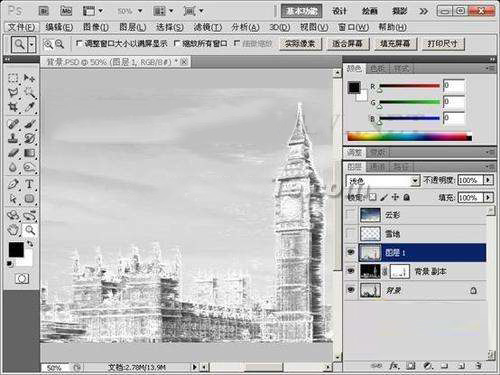
Task: Enable 调整窗口大小以满屏显示 checkbox
Action: (79, 43)
